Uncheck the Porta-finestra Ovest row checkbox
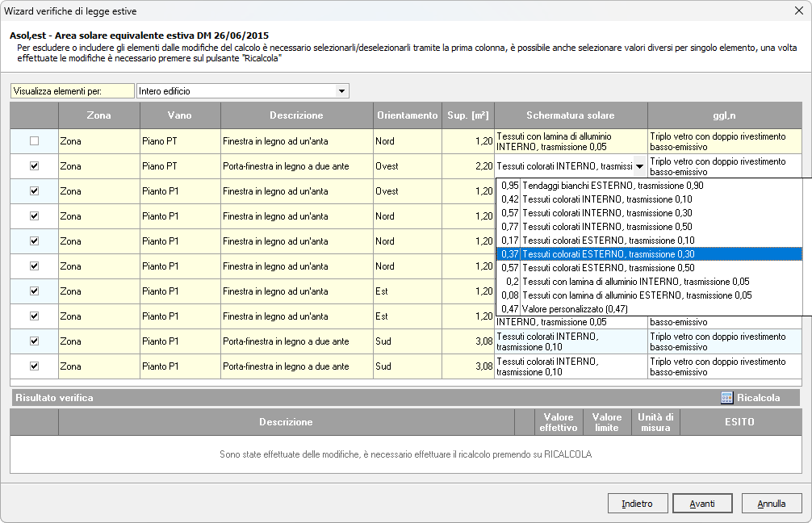This screenshot has width=812, height=523. (34, 166)
